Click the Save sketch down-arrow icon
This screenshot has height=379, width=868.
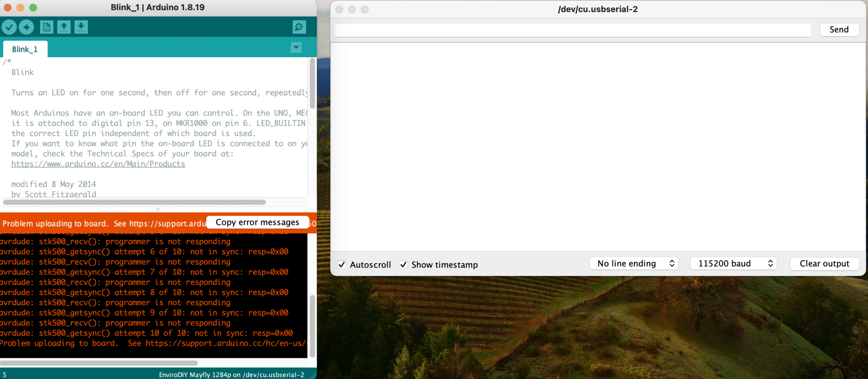(81, 27)
